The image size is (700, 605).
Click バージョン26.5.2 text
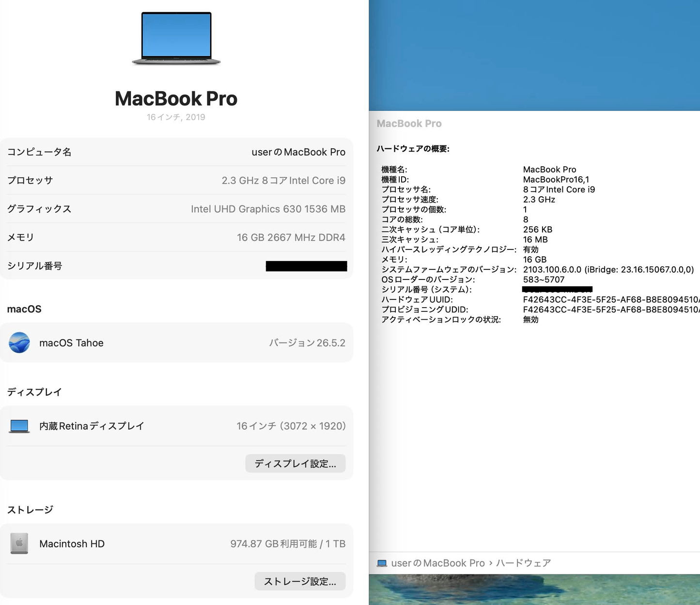pos(307,343)
